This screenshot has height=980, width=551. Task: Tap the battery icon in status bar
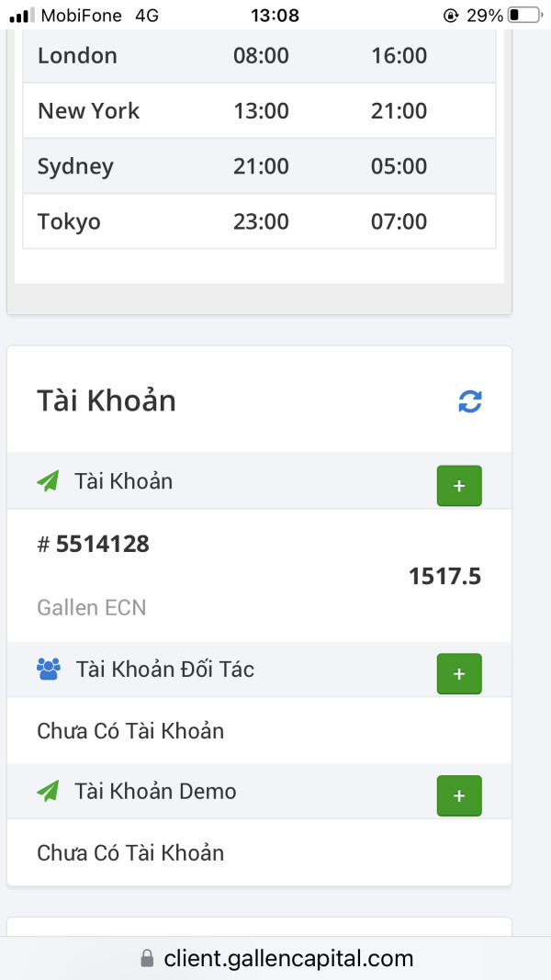[x=524, y=15]
